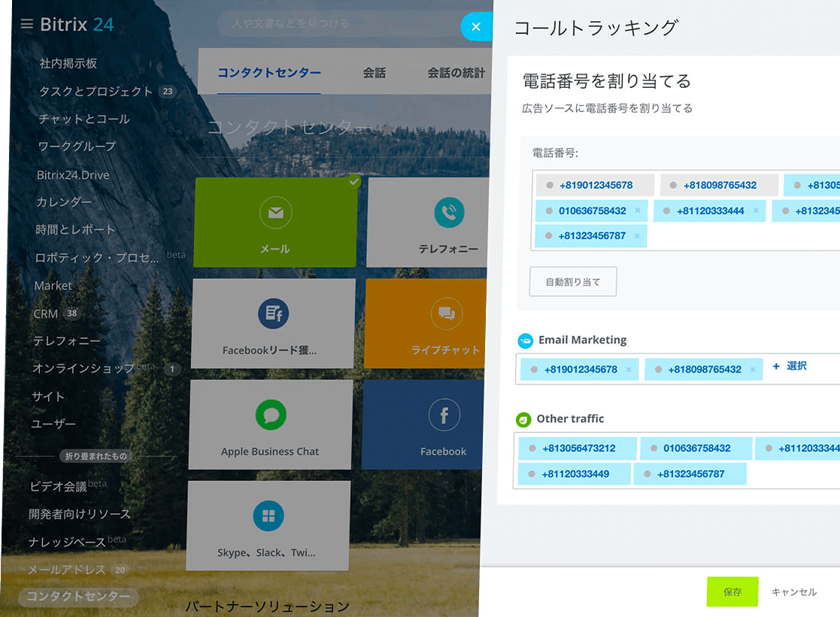Close the call tracking side panel
The width and height of the screenshot is (840, 617).
click(476, 27)
